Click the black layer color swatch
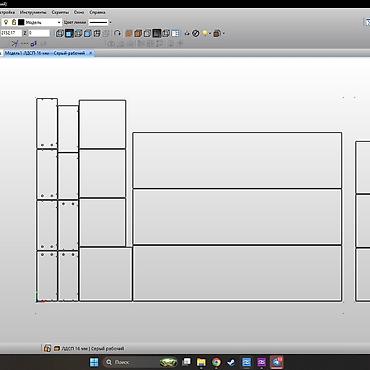 click(21, 22)
